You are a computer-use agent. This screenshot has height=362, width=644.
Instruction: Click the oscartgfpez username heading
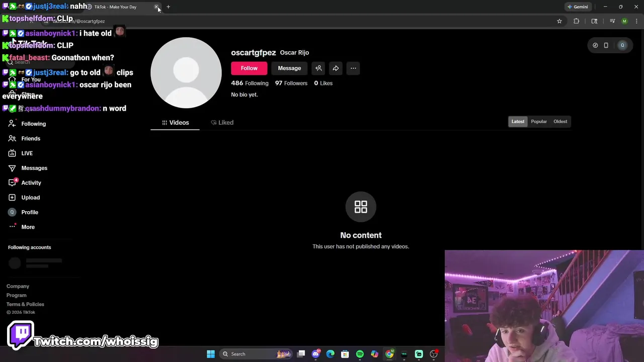click(253, 52)
